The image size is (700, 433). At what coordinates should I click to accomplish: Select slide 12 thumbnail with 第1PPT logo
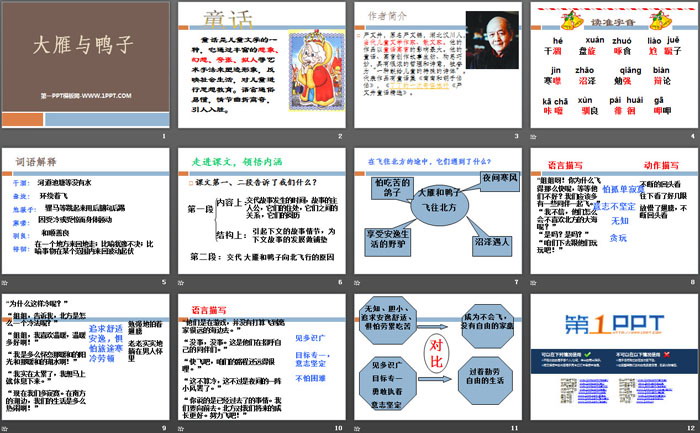(614, 357)
